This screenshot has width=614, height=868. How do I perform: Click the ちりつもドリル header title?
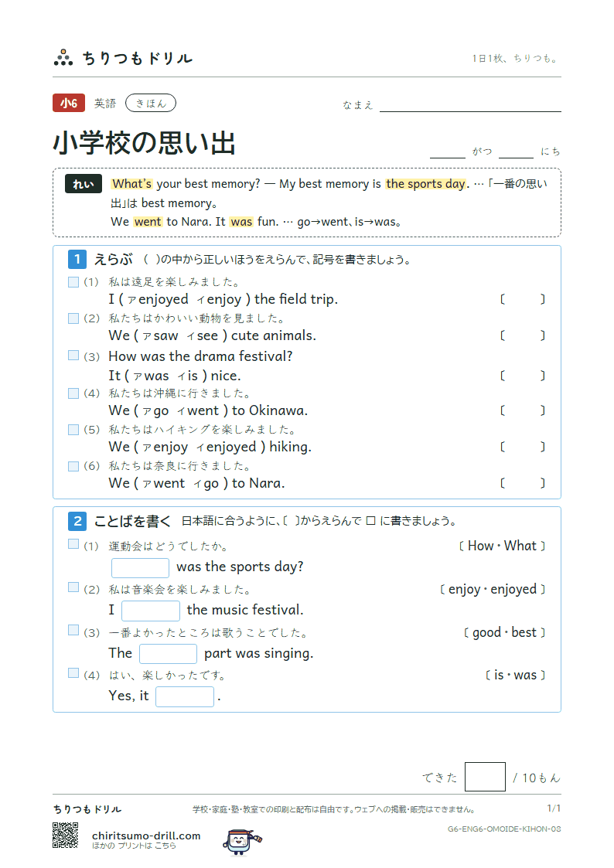tap(138, 58)
